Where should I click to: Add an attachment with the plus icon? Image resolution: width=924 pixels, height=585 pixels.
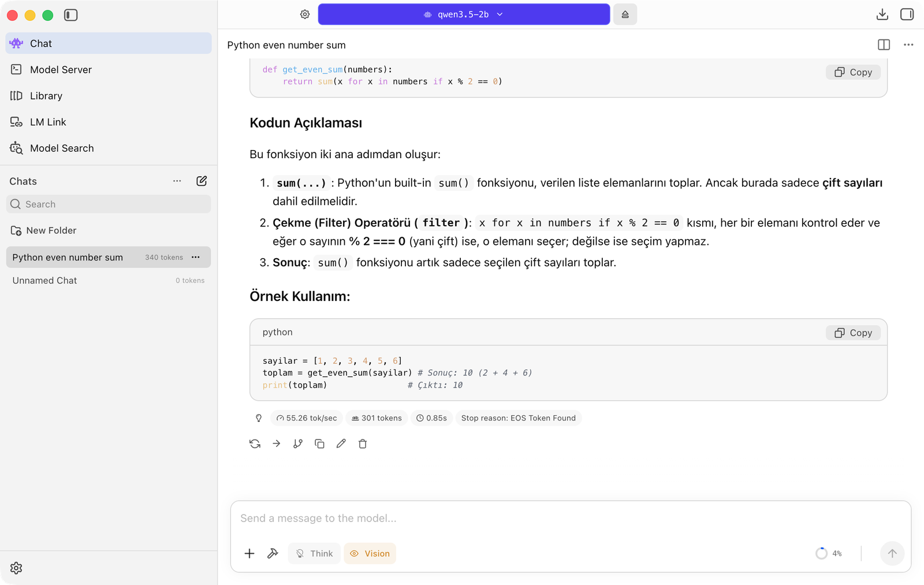click(x=249, y=553)
